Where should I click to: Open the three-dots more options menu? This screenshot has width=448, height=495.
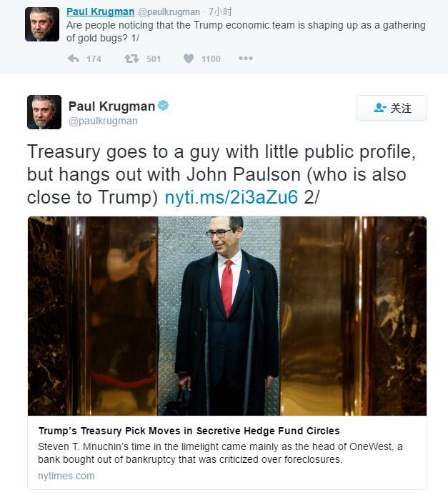[x=246, y=58]
